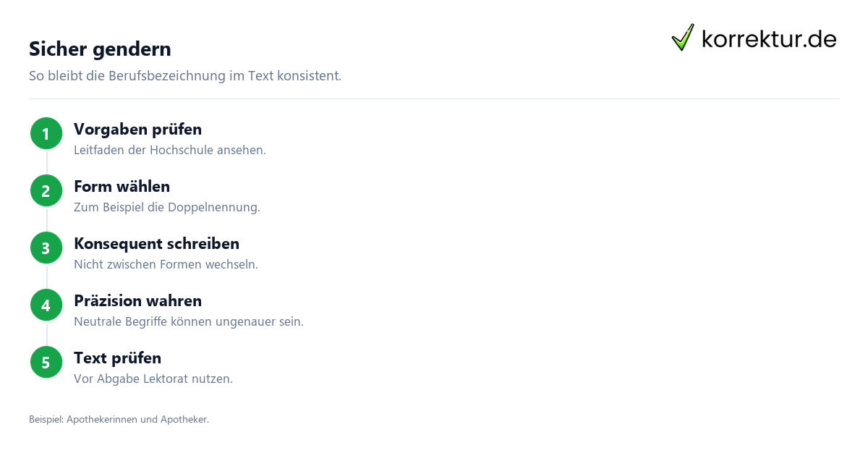Select the 'Vorgaben prüfen' heading
Viewport: 868px width, 456px height.
[137, 130]
